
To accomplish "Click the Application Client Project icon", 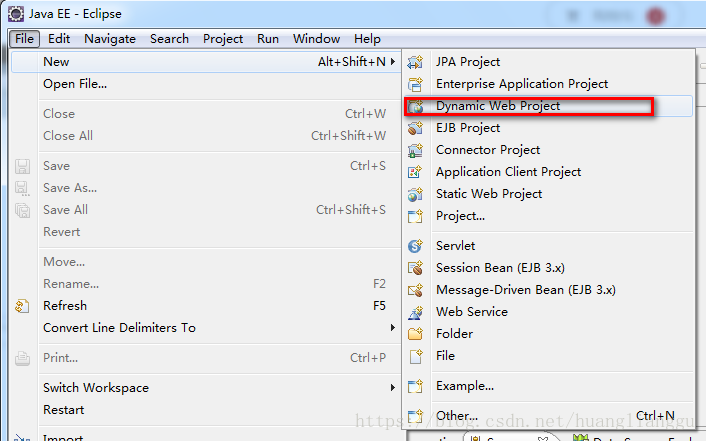I will click(415, 172).
